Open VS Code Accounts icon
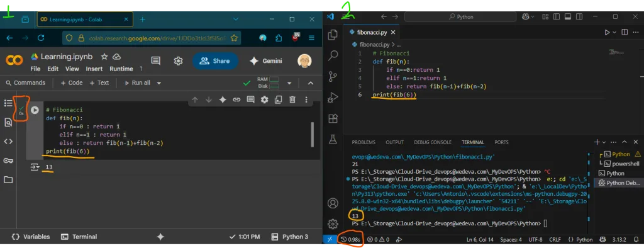 333,203
